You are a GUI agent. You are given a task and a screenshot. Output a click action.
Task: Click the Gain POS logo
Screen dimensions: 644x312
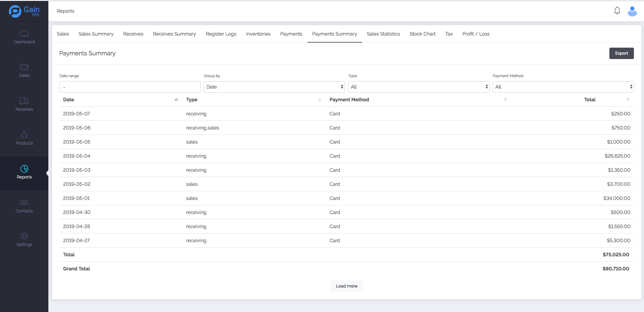[24, 11]
